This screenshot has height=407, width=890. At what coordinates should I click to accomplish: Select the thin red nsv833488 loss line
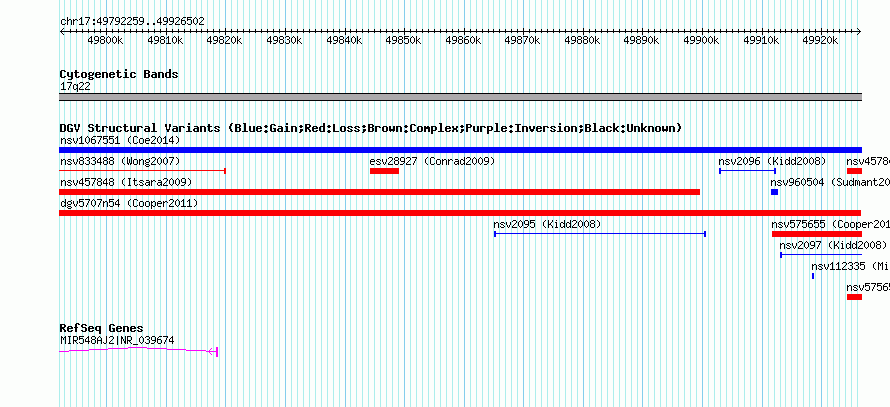tap(142, 170)
